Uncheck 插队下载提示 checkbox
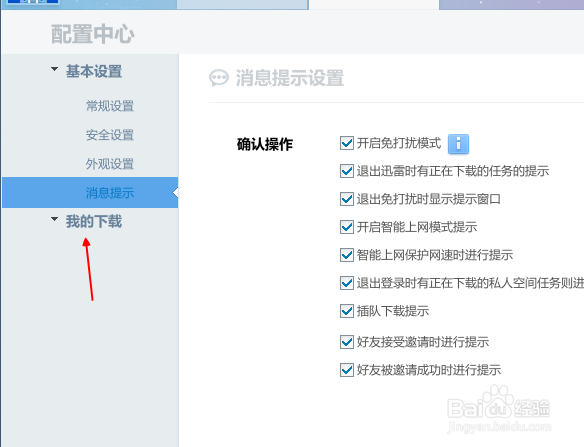584x447 pixels. click(x=347, y=311)
